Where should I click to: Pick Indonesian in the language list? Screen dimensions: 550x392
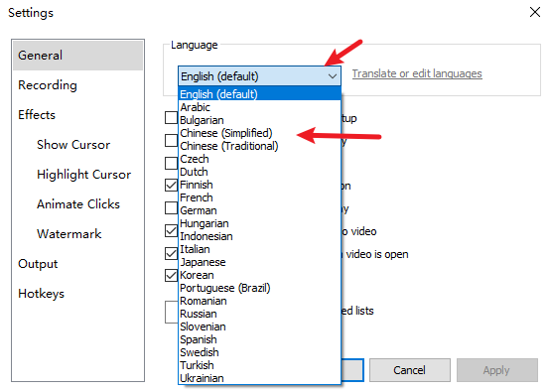[259, 236]
